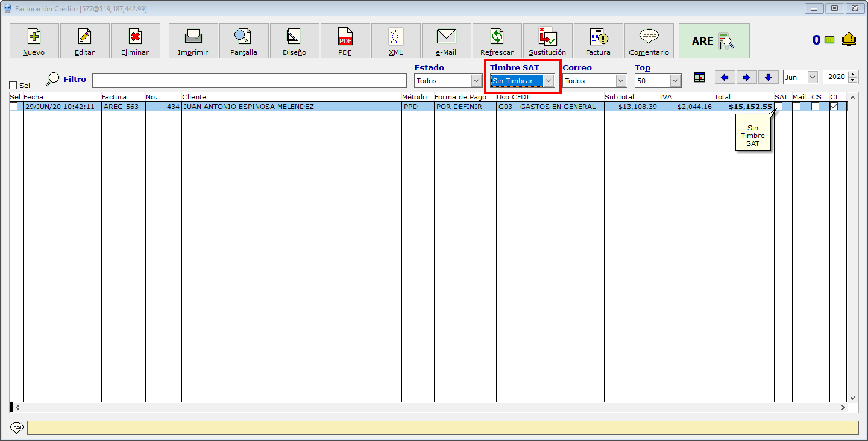Tick the Mail checkbox for AREC-563
Screen dimensions: 868x441
pos(796,107)
